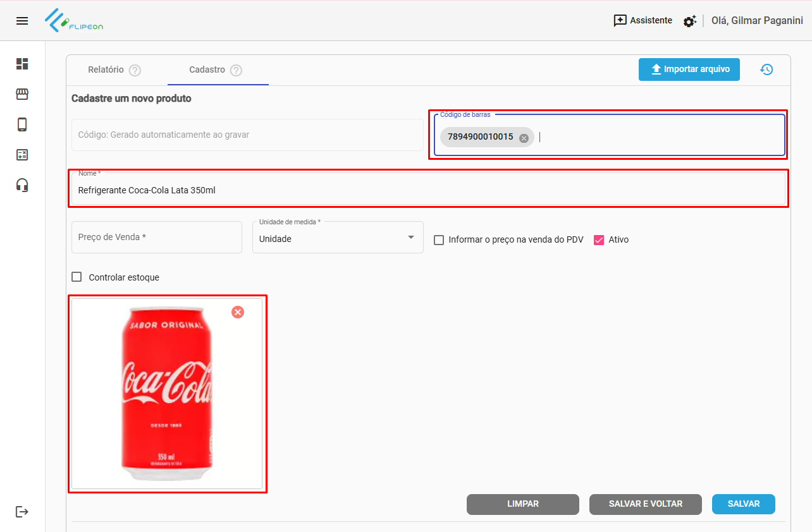
Task: Open the calculator icon in the sidebar
Action: coord(22,155)
